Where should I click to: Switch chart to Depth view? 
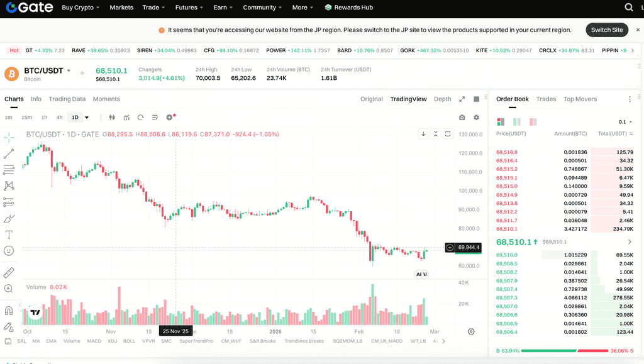point(442,99)
